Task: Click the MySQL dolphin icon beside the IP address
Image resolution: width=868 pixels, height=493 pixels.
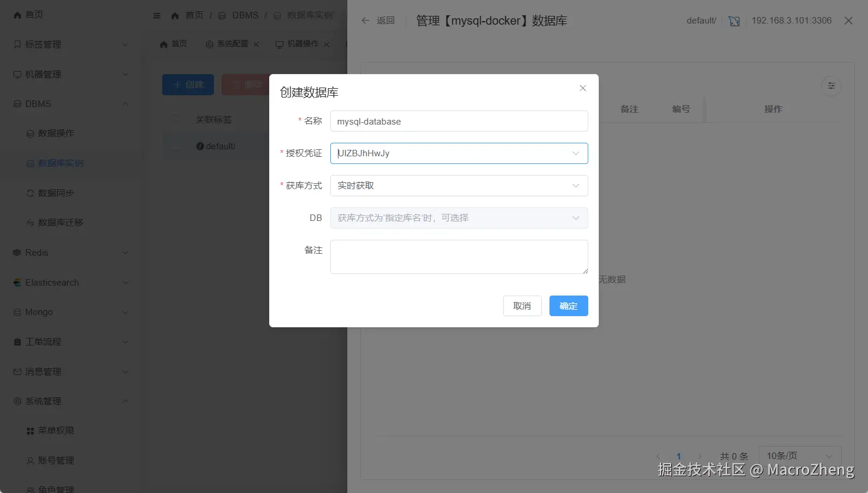Action: tap(734, 21)
